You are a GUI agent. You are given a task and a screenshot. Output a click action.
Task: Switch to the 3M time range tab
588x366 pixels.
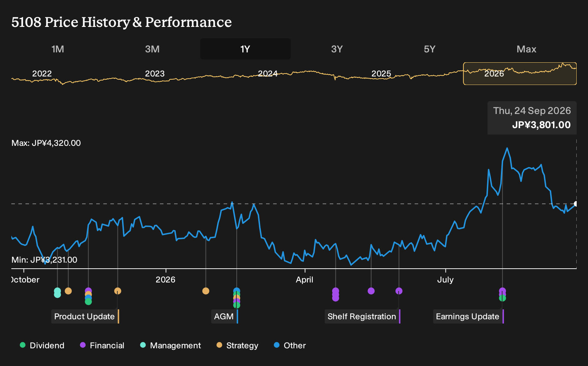152,49
